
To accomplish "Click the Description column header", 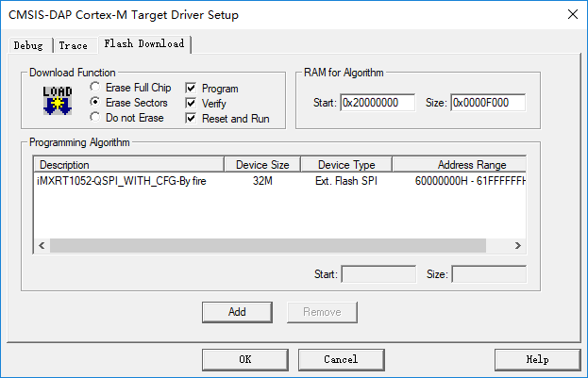I will coord(127,165).
